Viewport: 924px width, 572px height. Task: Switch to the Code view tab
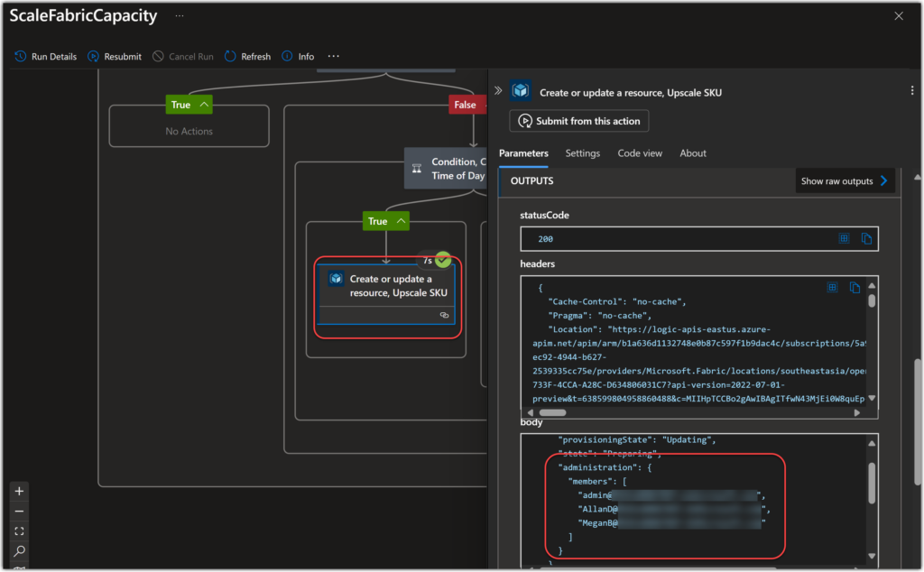640,153
